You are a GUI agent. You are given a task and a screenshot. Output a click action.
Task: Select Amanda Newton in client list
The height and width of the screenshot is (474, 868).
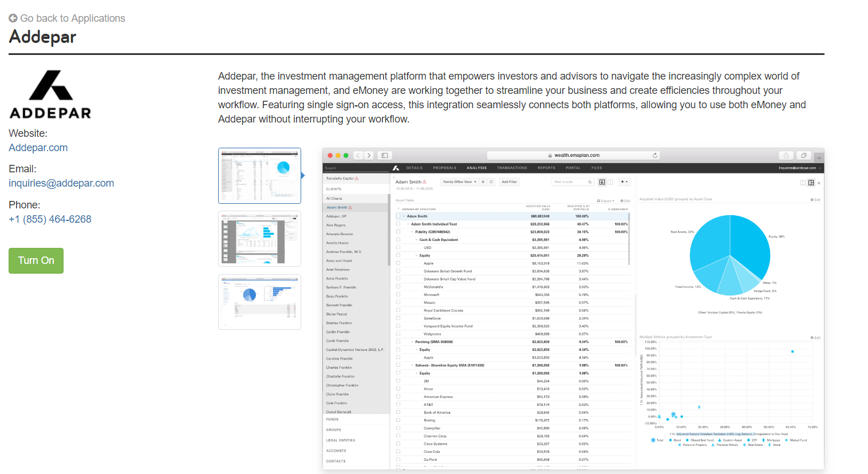(356, 234)
